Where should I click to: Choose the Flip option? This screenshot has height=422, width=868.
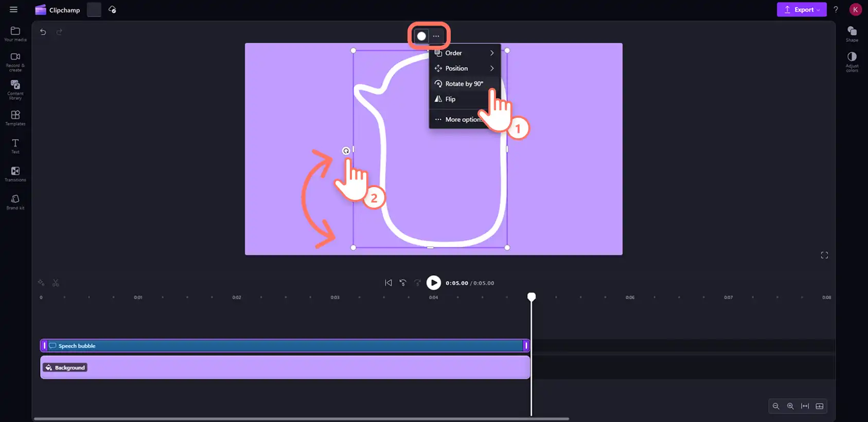[465, 99]
